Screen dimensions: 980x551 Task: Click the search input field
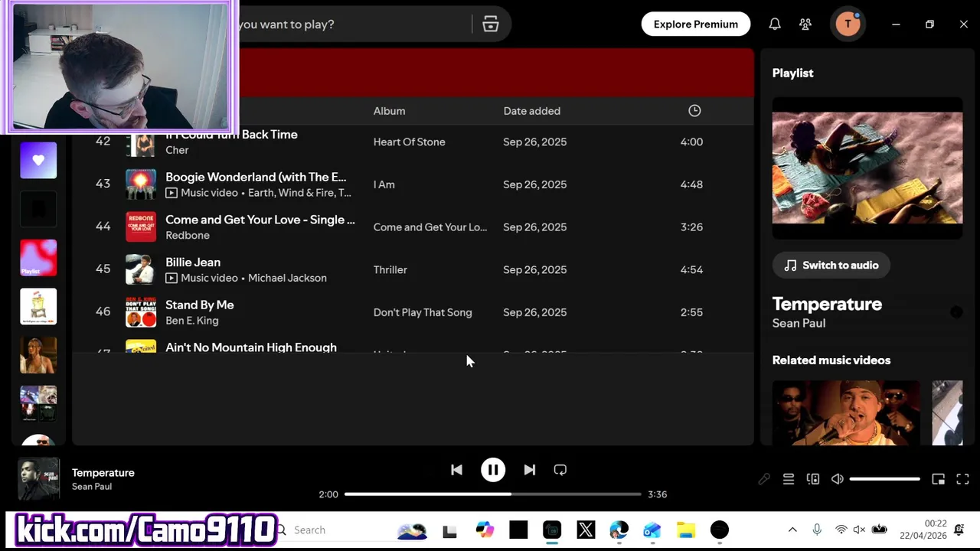point(352,24)
